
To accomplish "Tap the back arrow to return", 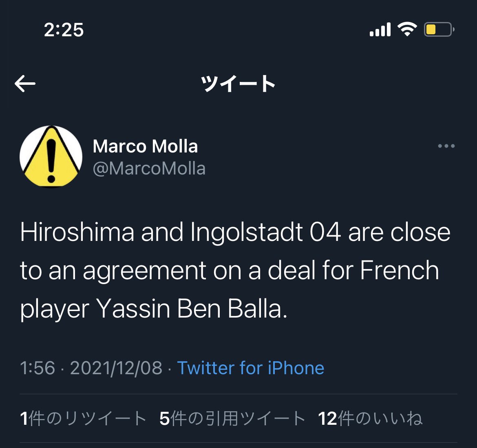I will point(25,84).
